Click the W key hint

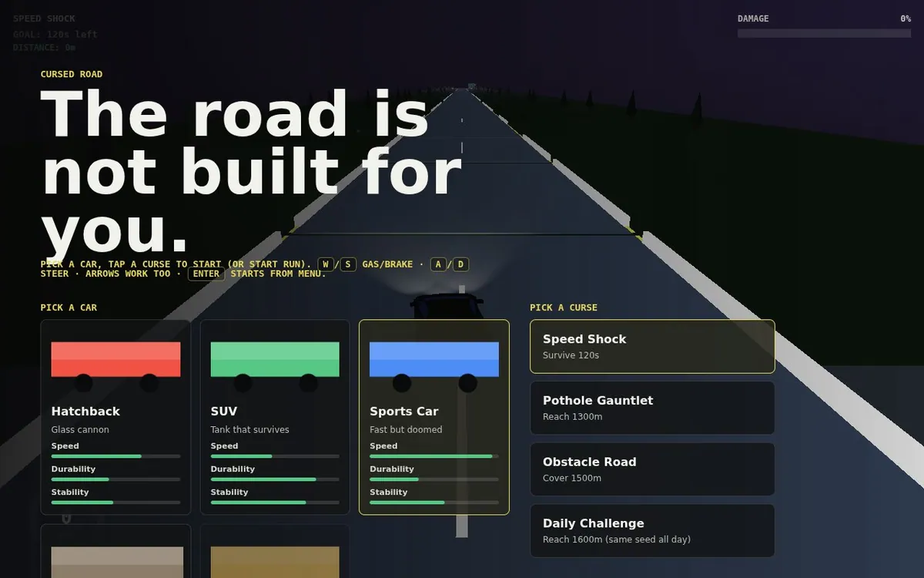click(x=326, y=264)
